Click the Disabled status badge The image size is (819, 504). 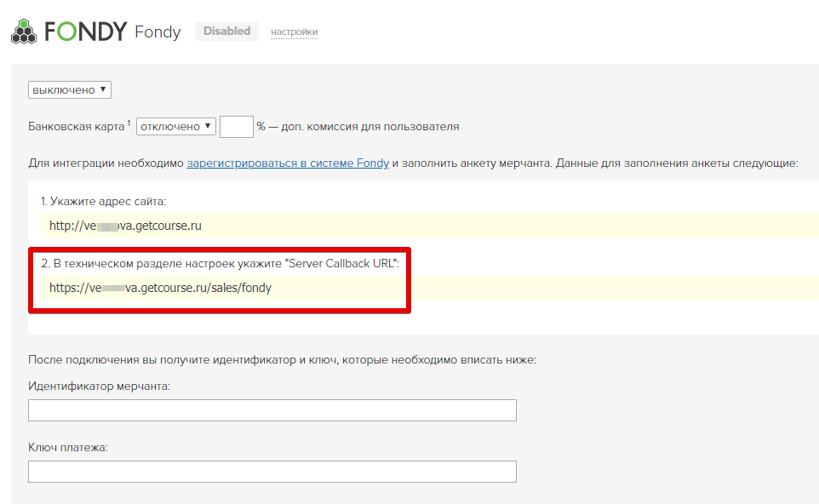[226, 31]
